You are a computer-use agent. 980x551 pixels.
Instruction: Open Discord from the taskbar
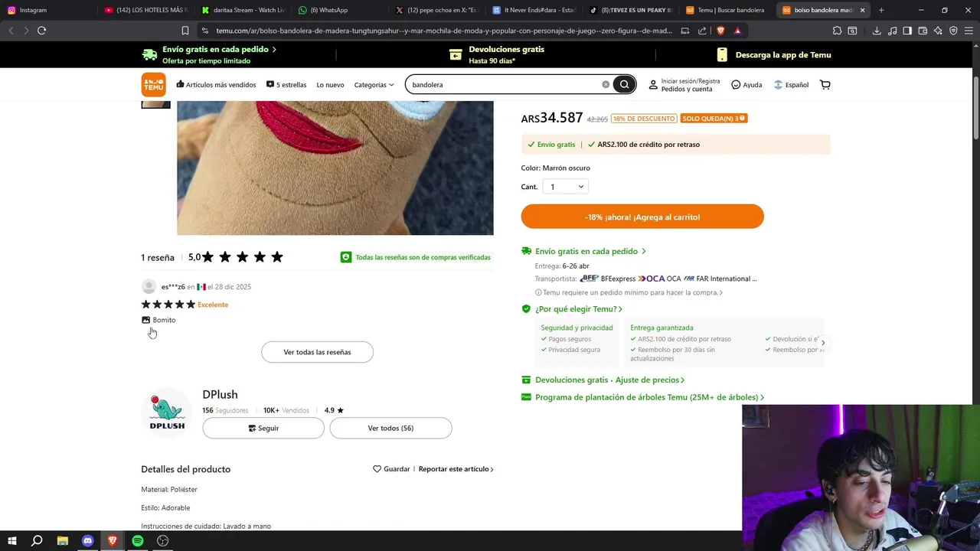(x=87, y=540)
